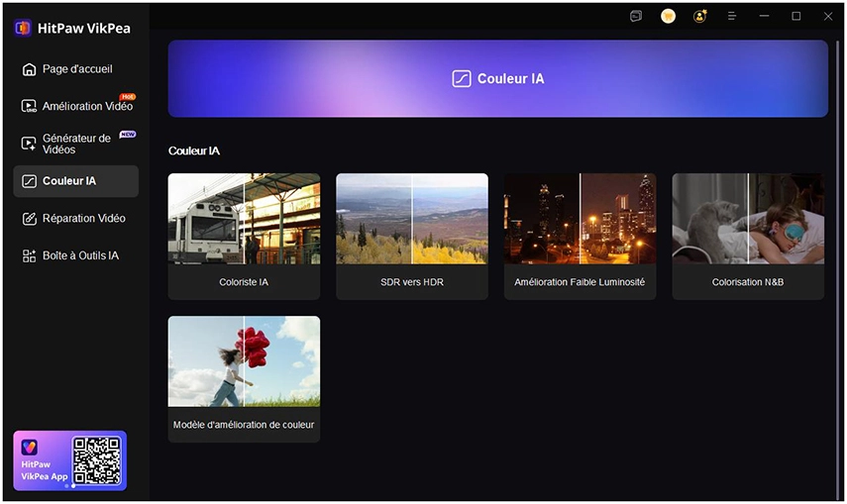The height and width of the screenshot is (504, 847).
Task: Select the Couleur IA sidebar tab
Action: pyautogui.click(x=76, y=181)
